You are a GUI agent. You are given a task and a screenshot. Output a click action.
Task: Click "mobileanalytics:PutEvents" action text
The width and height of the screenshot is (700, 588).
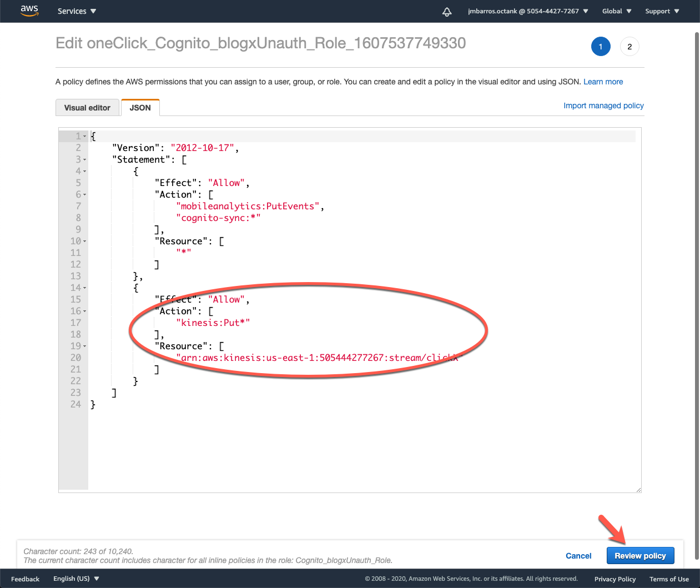(x=248, y=206)
